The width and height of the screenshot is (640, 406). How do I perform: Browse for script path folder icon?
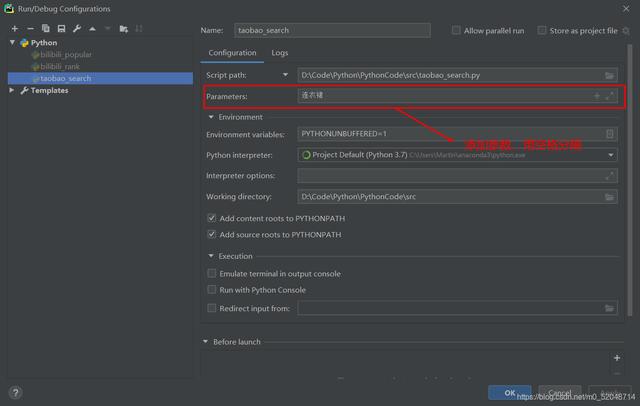point(610,75)
